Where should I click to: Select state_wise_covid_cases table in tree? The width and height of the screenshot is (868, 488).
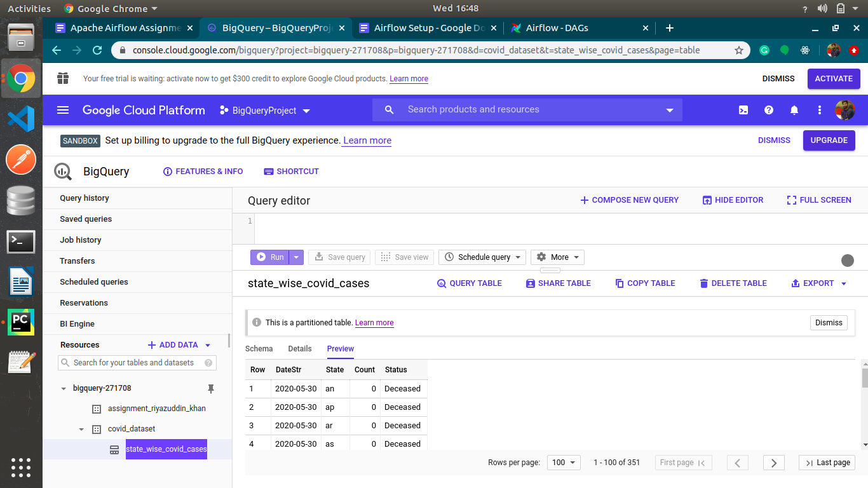(166, 449)
